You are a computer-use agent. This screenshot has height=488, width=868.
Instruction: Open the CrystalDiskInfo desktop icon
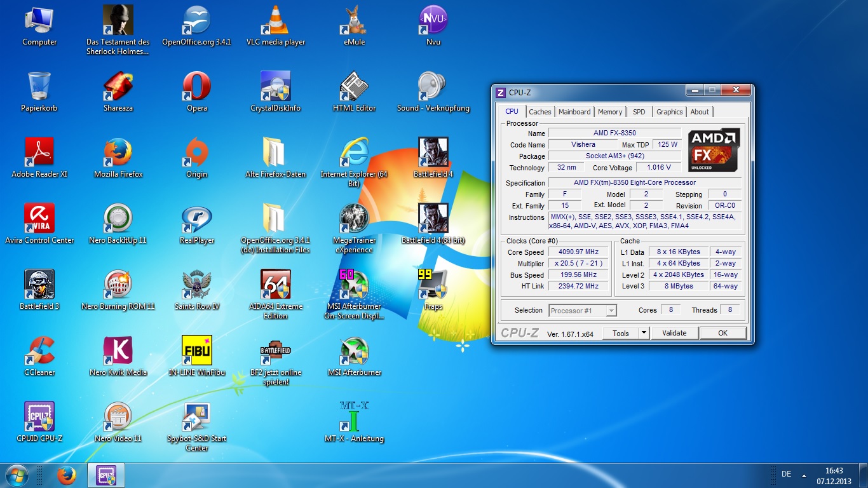coord(275,87)
